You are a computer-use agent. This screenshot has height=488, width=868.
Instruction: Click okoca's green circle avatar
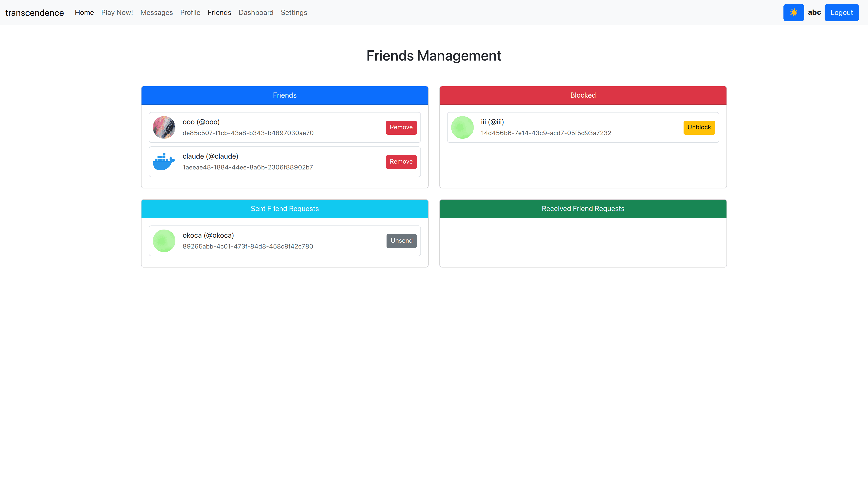coord(164,241)
